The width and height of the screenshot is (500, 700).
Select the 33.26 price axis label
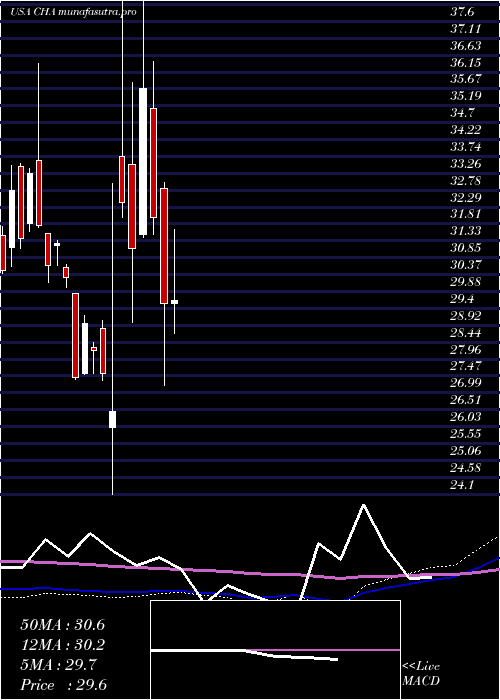click(466, 164)
